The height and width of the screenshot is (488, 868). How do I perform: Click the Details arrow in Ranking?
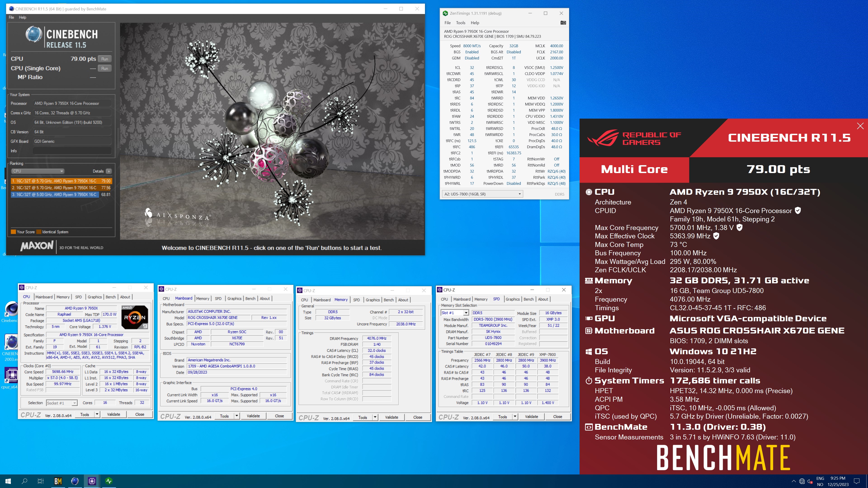(108, 171)
